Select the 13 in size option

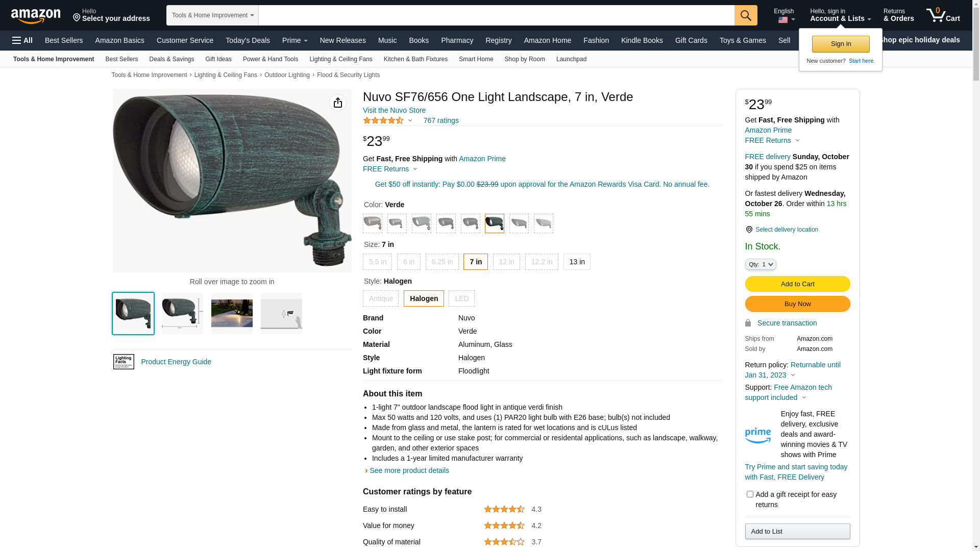click(577, 262)
